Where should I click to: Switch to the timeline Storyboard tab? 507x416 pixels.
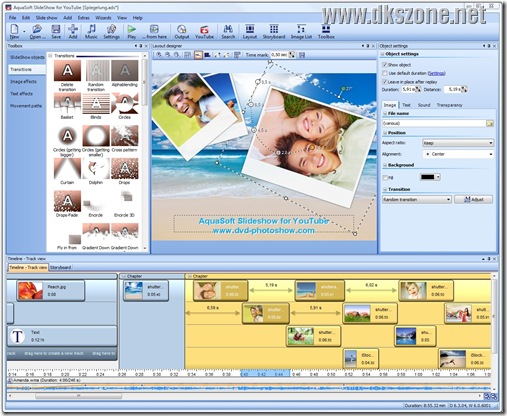point(60,267)
